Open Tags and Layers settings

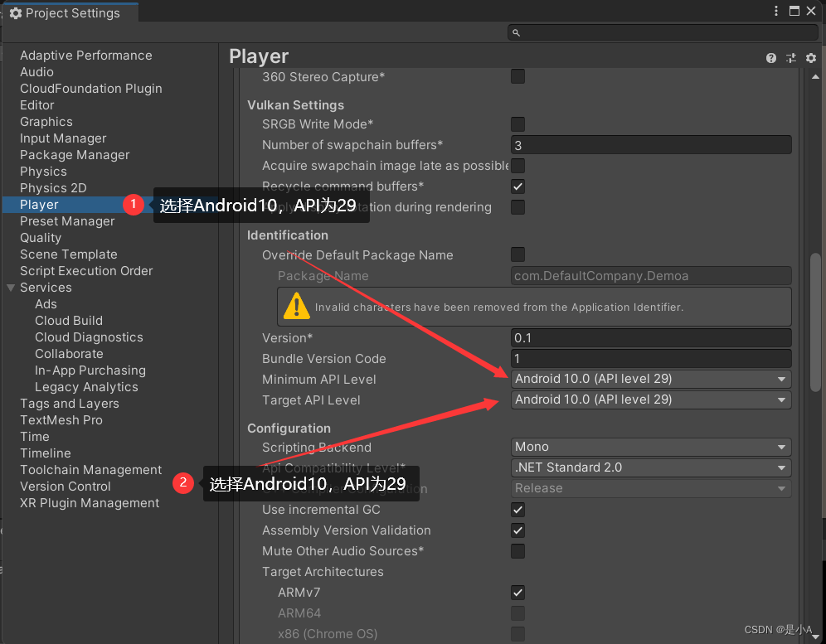click(70, 404)
